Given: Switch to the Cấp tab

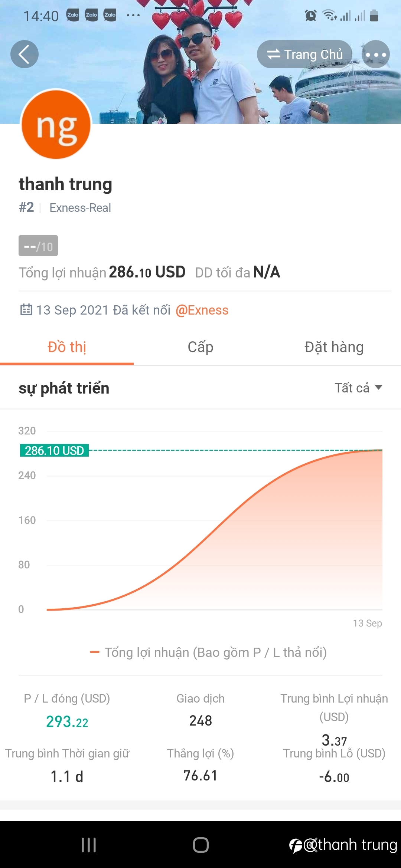Looking at the screenshot, I should (x=200, y=347).
